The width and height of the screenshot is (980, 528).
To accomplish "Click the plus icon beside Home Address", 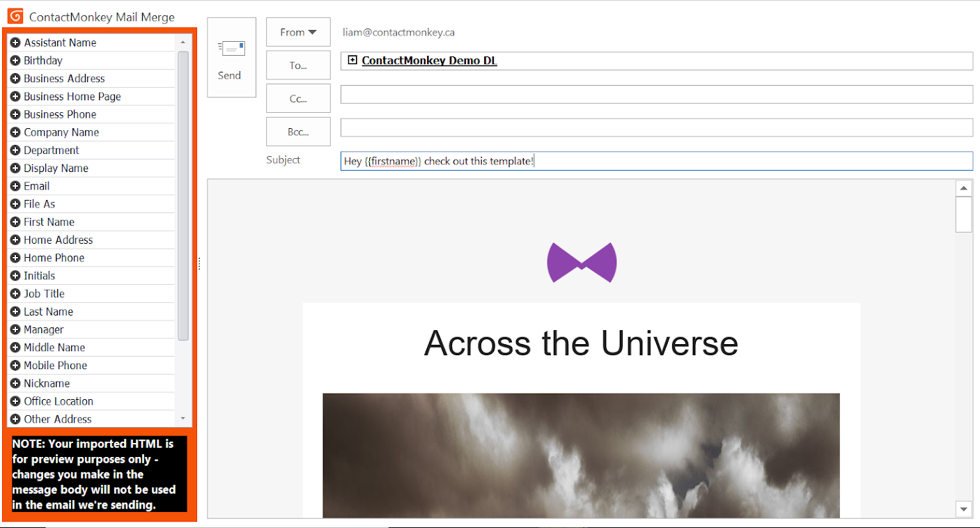I will [x=15, y=240].
